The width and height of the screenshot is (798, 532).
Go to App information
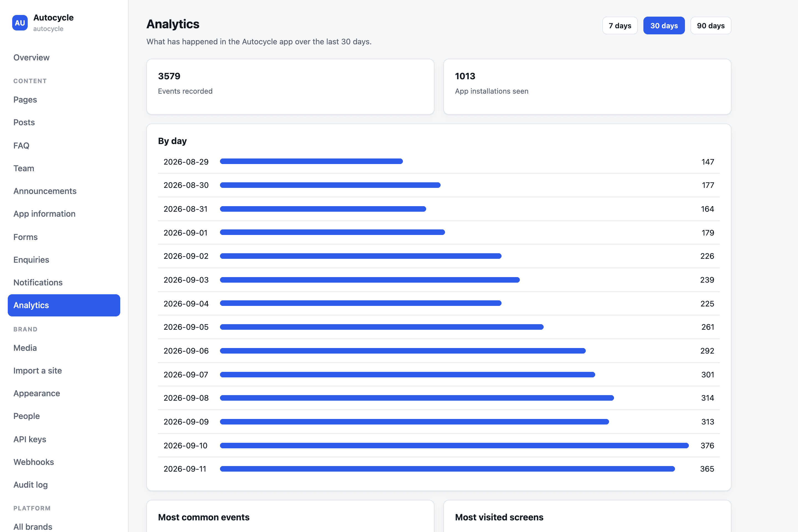coord(64,214)
